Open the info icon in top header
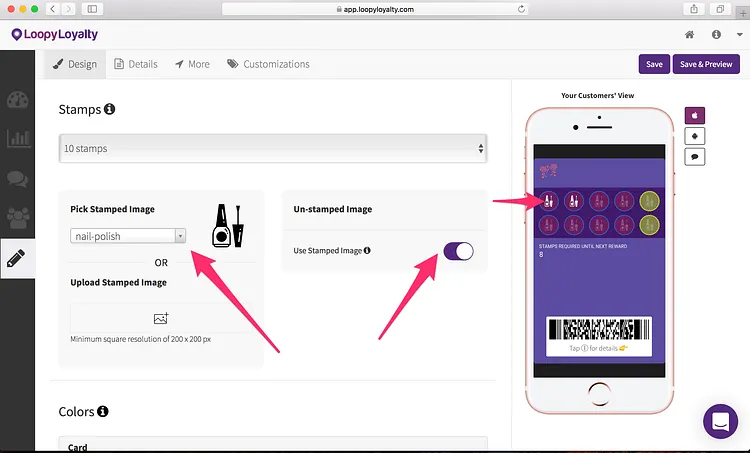The height and width of the screenshot is (453, 750). 716,34
